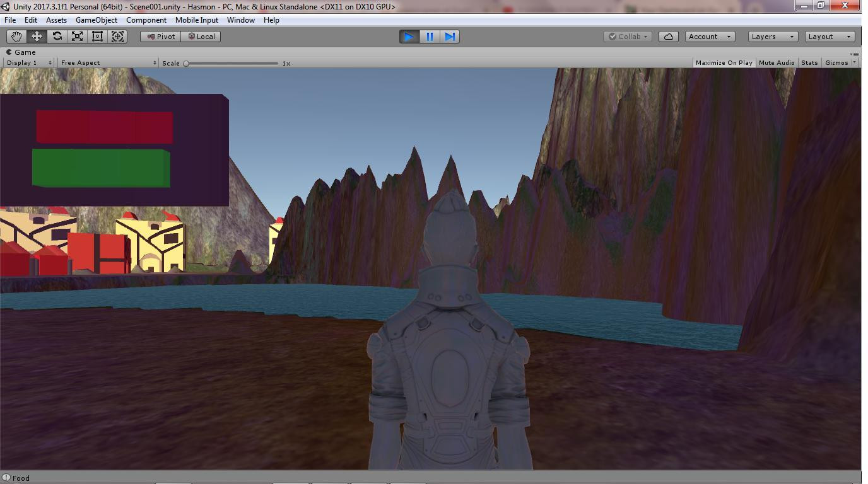This screenshot has height=484, width=868.
Task: Click the player character in game view
Action: point(449,331)
